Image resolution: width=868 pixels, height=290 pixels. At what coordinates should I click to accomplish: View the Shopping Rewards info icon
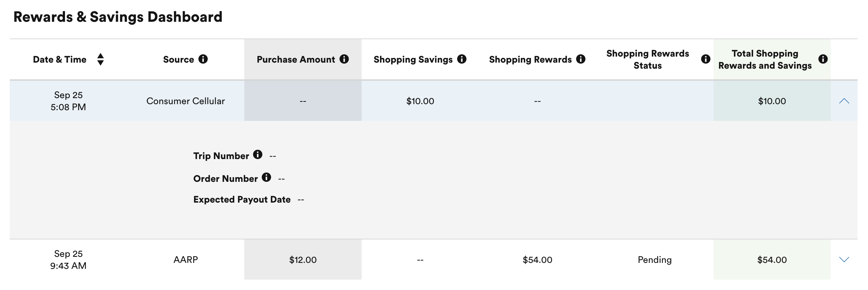point(580,59)
